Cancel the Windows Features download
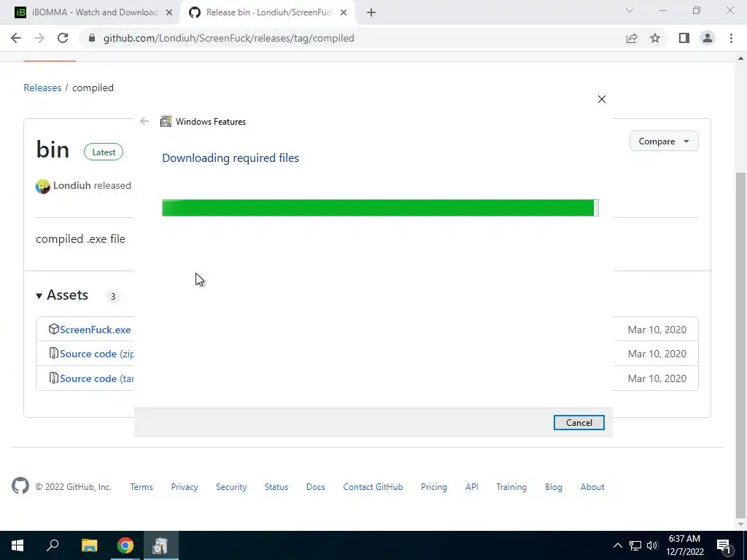747x560 pixels. 578,422
